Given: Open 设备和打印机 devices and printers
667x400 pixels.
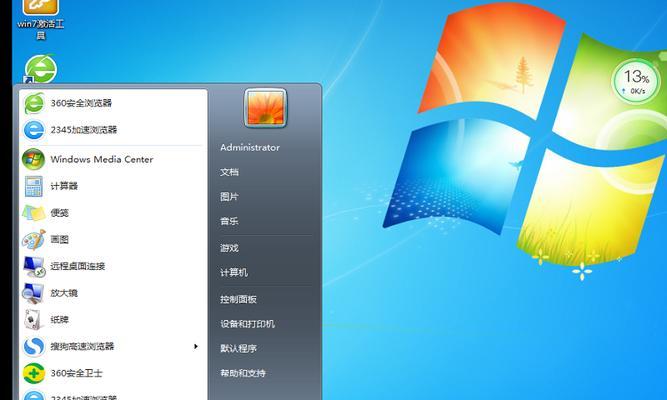Looking at the screenshot, I should pos(247,324).
